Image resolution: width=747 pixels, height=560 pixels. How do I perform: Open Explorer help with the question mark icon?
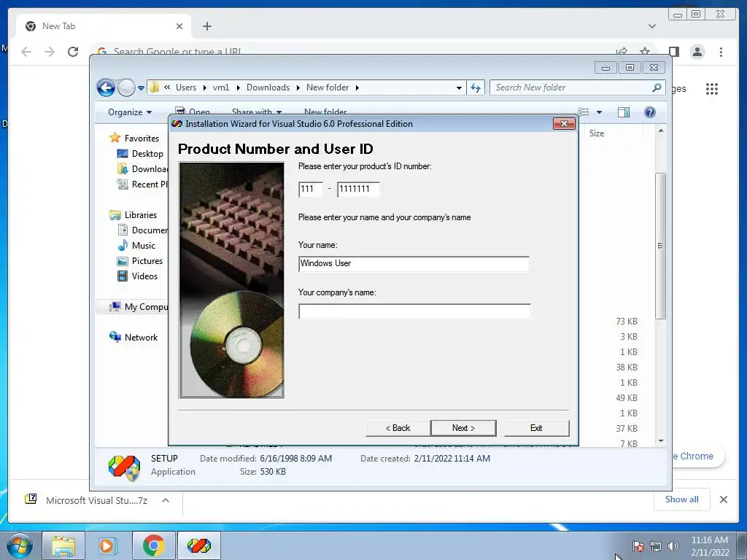[x=650, y=112]
